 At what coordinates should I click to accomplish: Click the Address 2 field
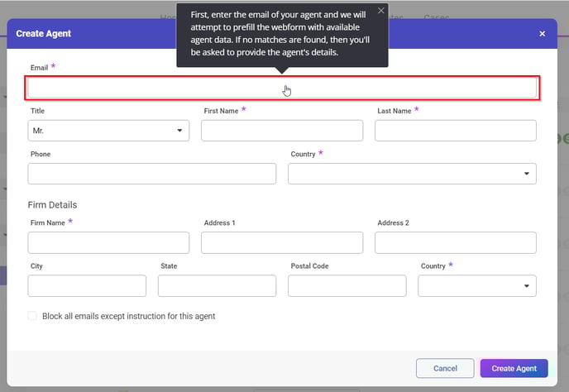pos(455,242)
